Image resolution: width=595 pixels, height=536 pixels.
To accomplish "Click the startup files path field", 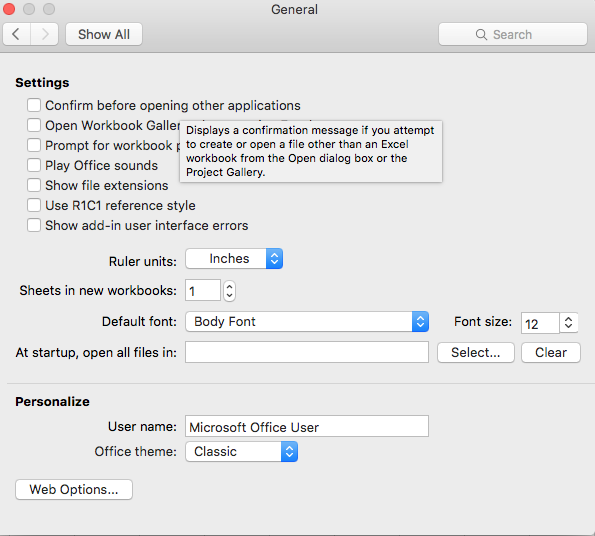I will point(307,352).
